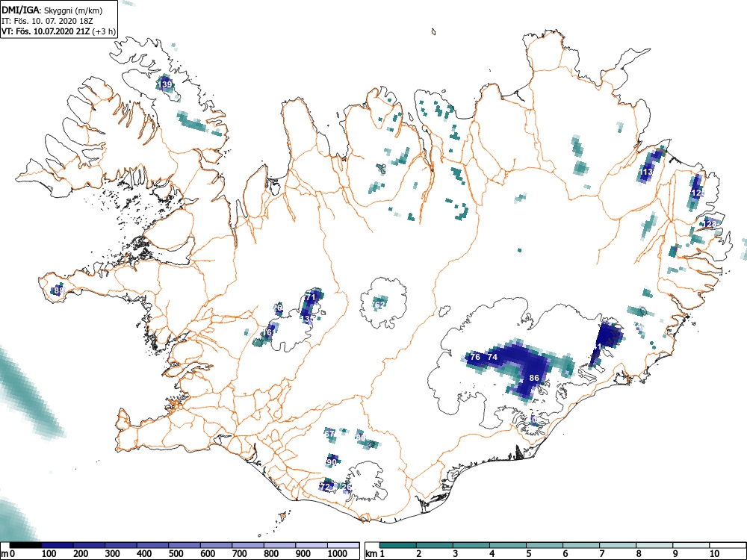This screenshot has height=560, width=747.
Task: Click the visibility value 72 on the map
Action: click(326, 487)
